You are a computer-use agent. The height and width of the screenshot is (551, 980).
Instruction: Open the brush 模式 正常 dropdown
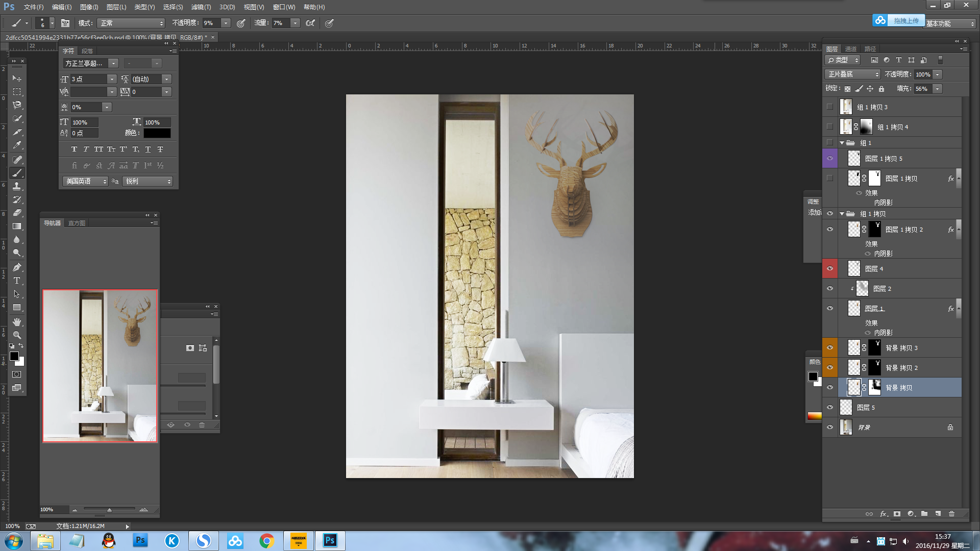(132, 23)
